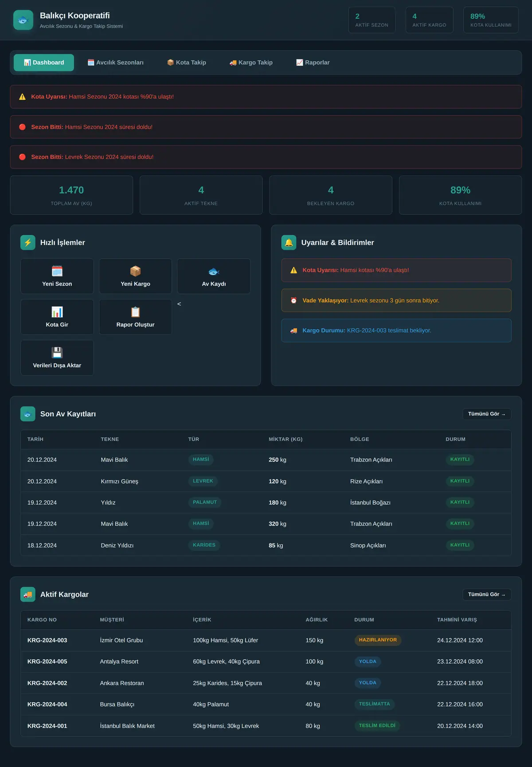Open the Raporlar tab

tap(313, 63)
